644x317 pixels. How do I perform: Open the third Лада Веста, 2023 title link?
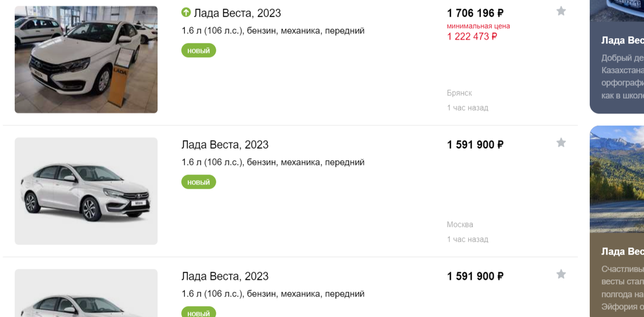[x=225, y=276]
